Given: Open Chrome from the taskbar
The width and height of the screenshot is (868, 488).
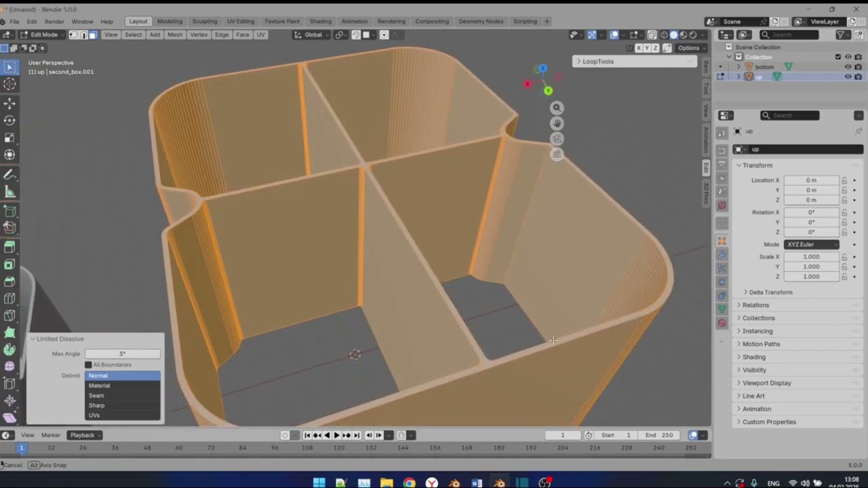Looking at the screenshot, I should click(x=409, y=483).
